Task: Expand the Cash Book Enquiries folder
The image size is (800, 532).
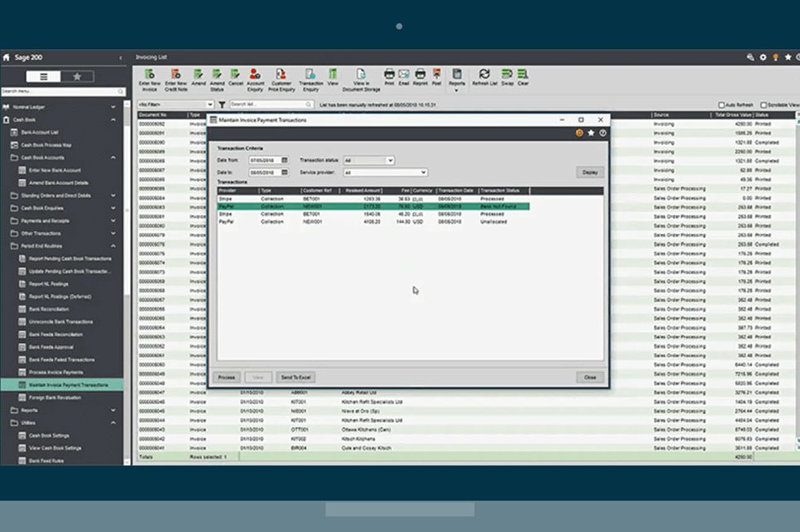Action: click(113, 208)
